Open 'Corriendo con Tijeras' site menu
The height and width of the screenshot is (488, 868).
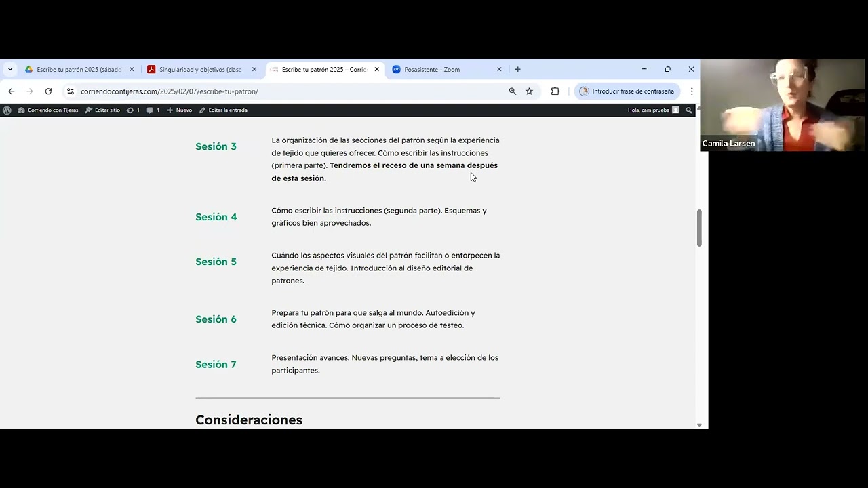tap(48, 110)
